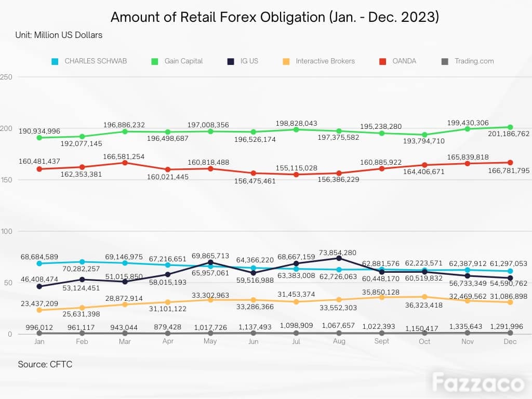532x399 pixels.
Task: Click the Aug label on the x-axis
Action: pyautogui.click(x=339, y=341)
